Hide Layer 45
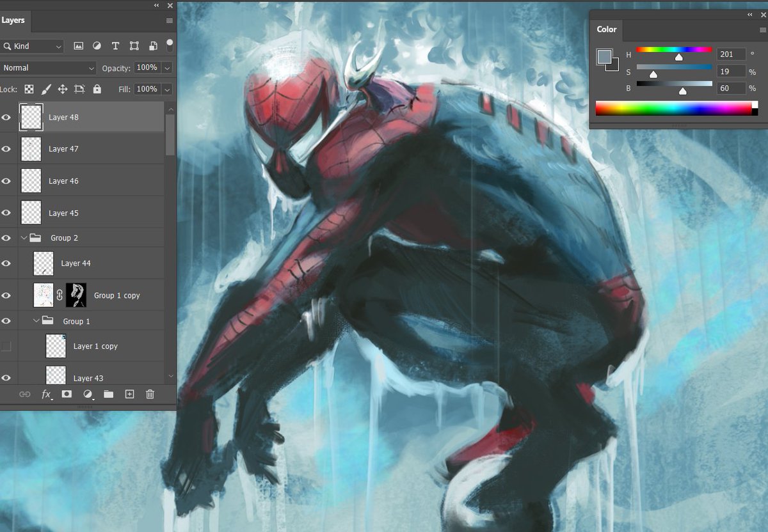The image size is (768, 532). pyautogui.click(x=6, y=213)
